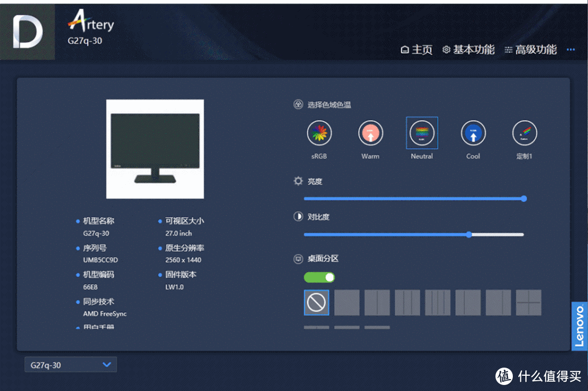Open the G27q-30 monitor selection dropdown
Screen dimensions: 588x391
tap(71, 365)
